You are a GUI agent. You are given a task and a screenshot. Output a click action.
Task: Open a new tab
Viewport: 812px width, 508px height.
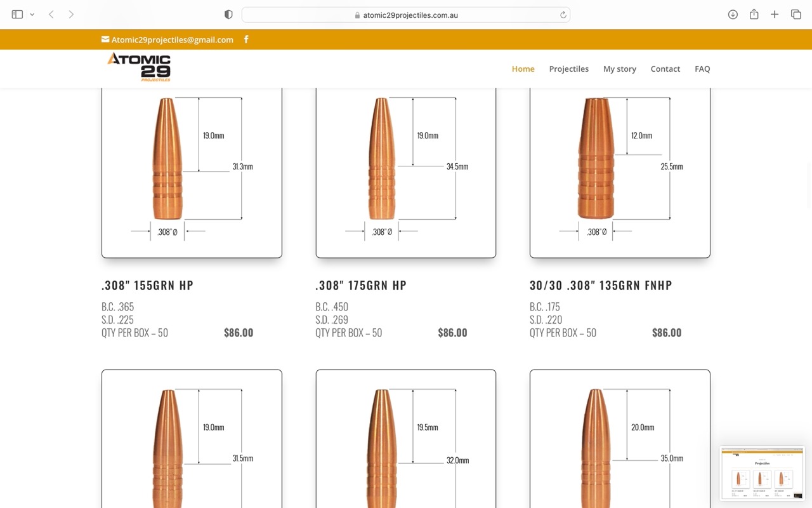pyautogui.click(x=775, y=14)
